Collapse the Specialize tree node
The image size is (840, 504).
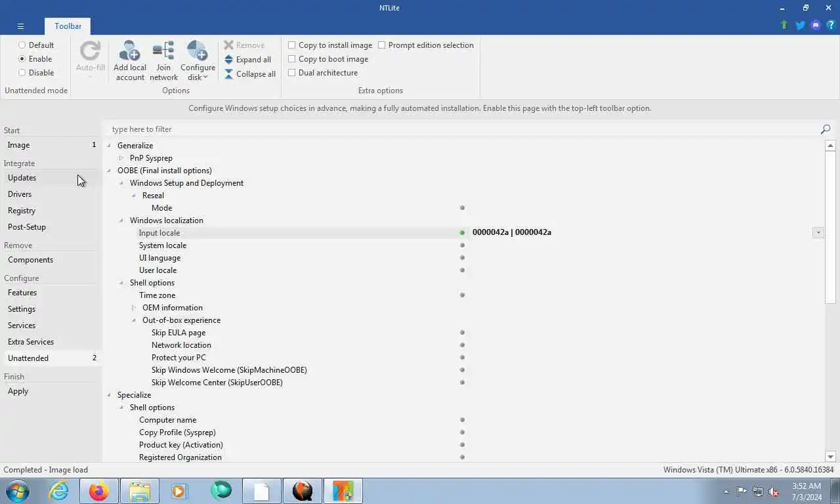coord(109,395)
